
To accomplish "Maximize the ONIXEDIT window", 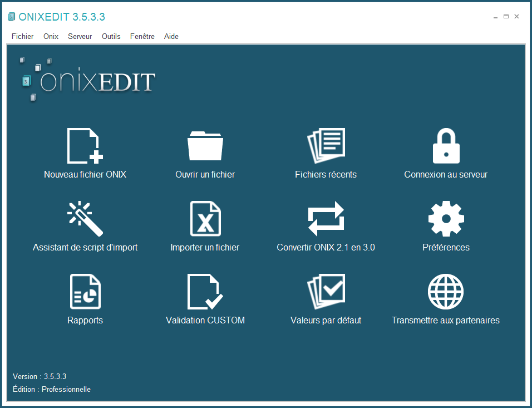I will tap(506, 17).
